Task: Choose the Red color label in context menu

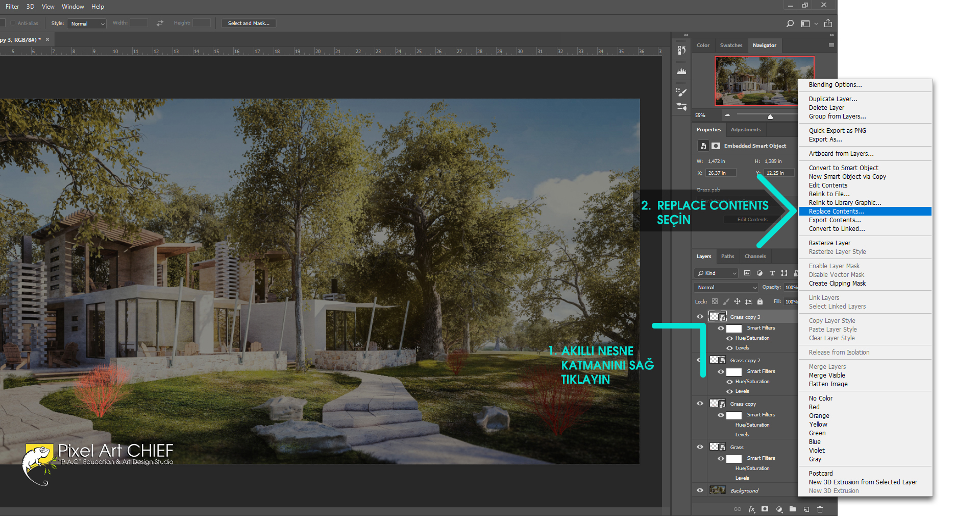Action: pyautogui.click(x=865, y=407)
